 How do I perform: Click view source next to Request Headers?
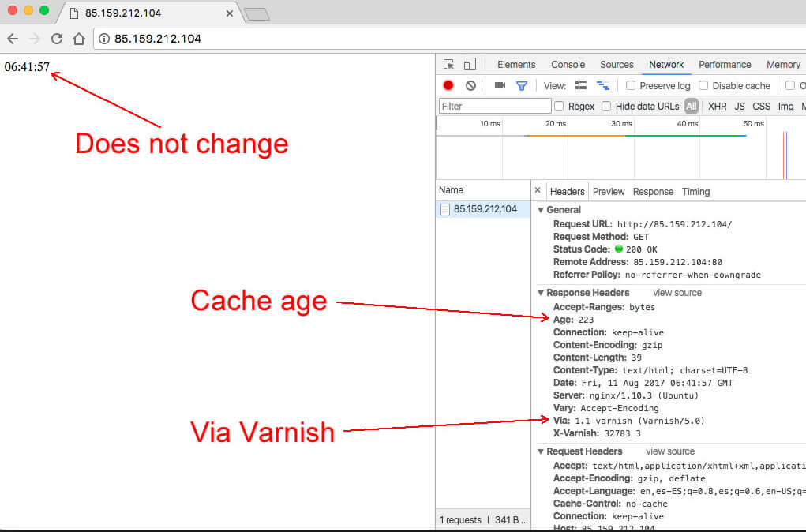tap(669, 451)
